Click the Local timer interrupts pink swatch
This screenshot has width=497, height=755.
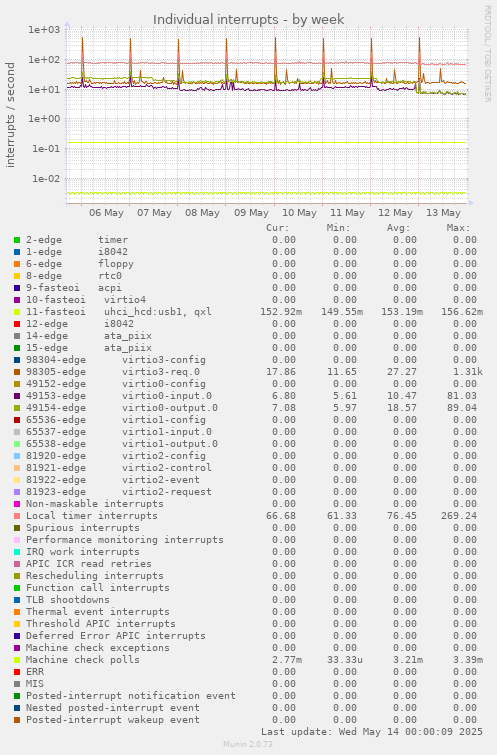17,516
